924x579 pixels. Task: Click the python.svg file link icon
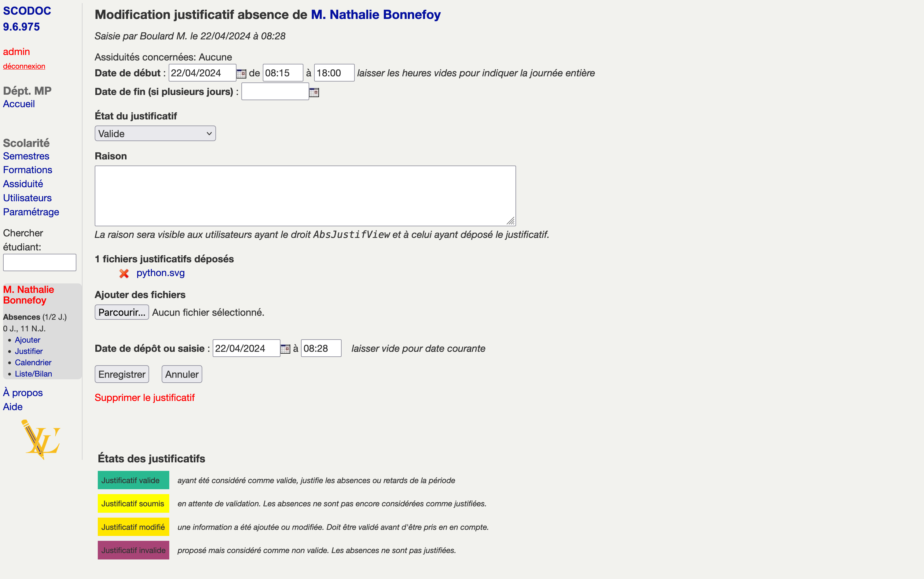pos(159,273)
